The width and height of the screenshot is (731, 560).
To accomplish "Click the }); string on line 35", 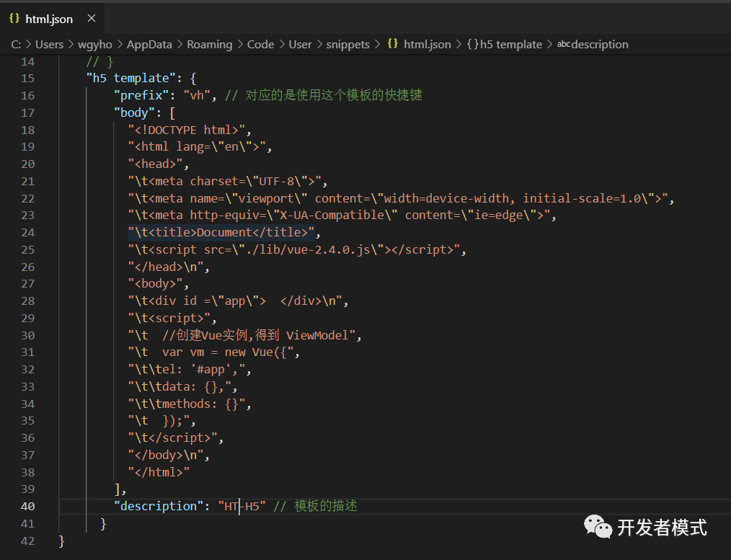I will (159, 421).
